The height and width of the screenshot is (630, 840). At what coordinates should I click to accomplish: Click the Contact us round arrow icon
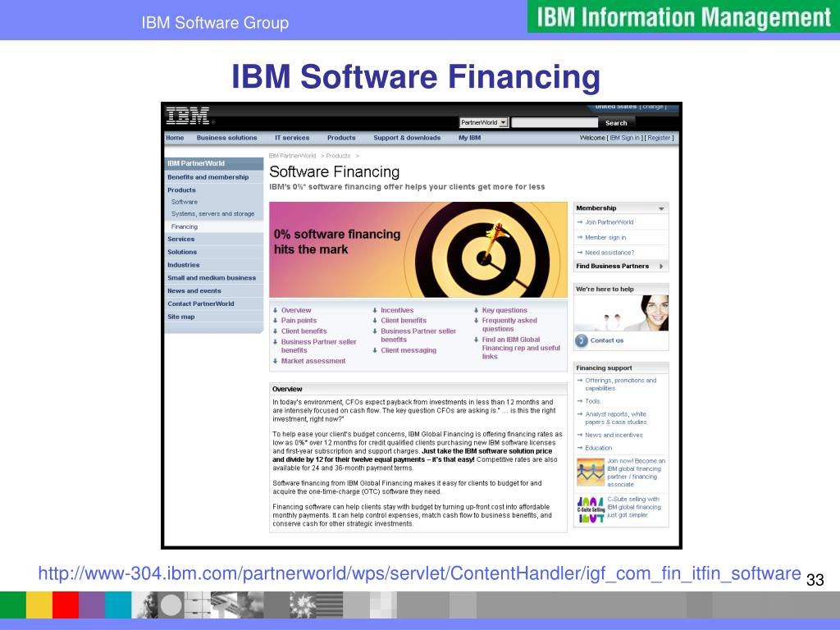582,340
